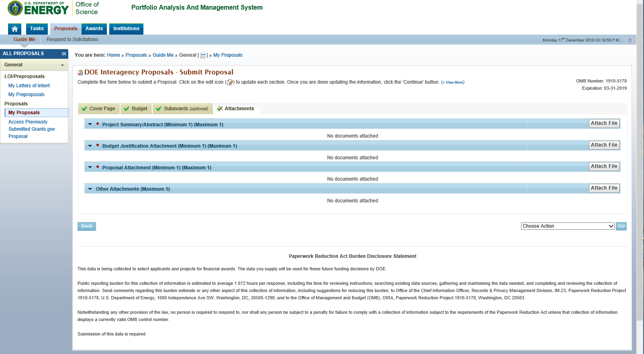
Task: Collapse the All Proposals sidebar panel
Action: (x=64, y=54)
